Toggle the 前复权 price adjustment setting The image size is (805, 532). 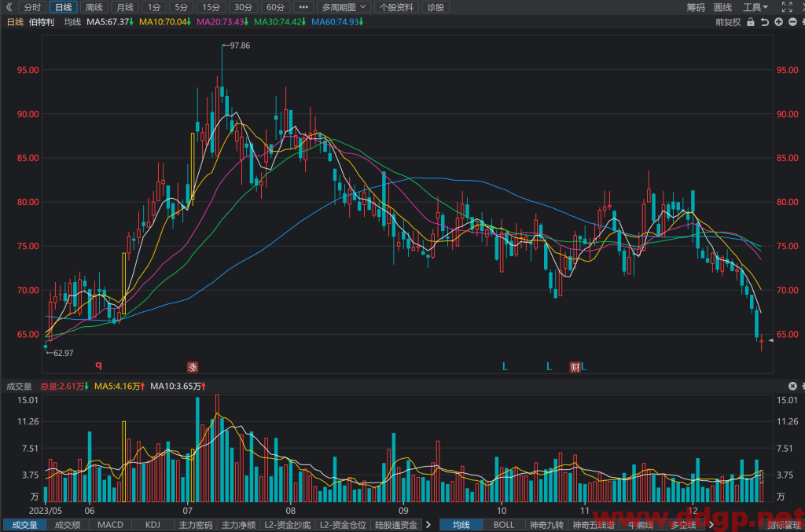click(728, 22)
